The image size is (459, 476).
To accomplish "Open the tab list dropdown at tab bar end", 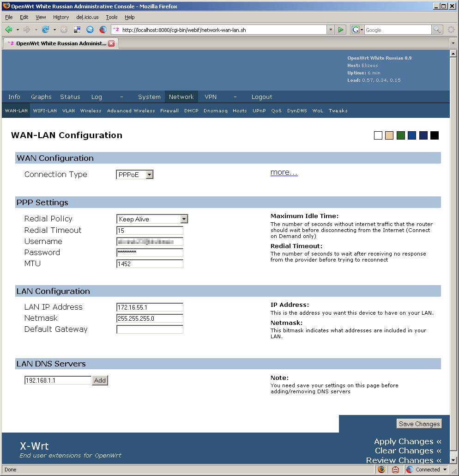I will [453, 43].
